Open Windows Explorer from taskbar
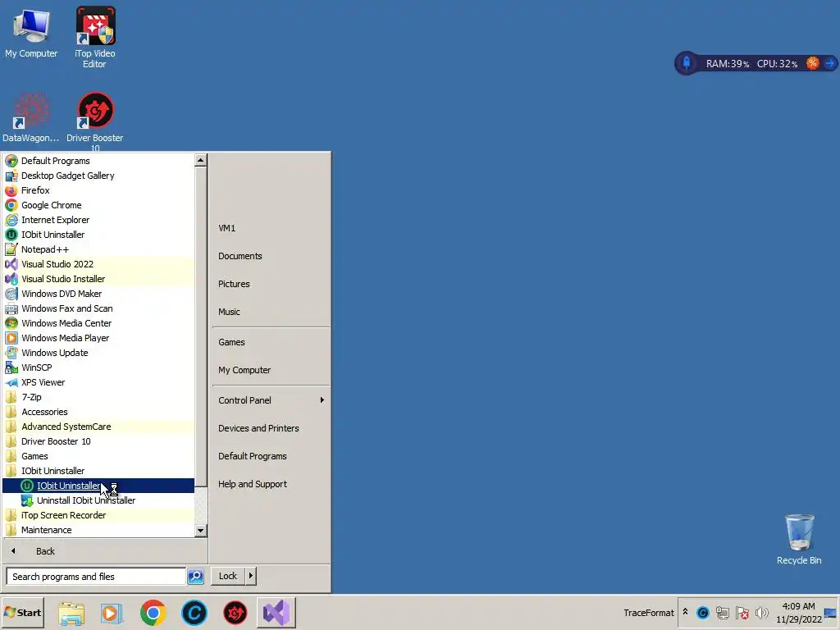This screenshot has height=630, width=840. [x=71, y=613]
